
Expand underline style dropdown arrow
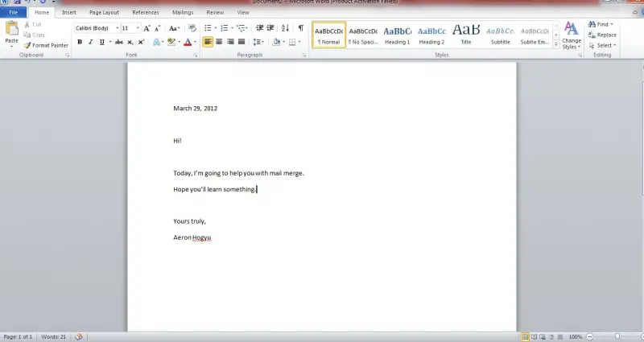click(x=110, y=42)
